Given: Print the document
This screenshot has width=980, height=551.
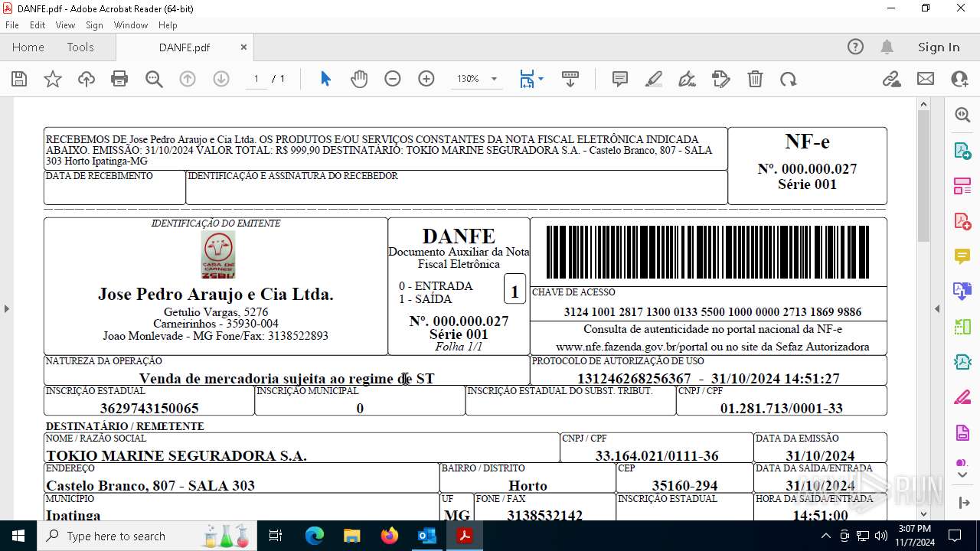Looking at the screenshot, I should 119,79.
